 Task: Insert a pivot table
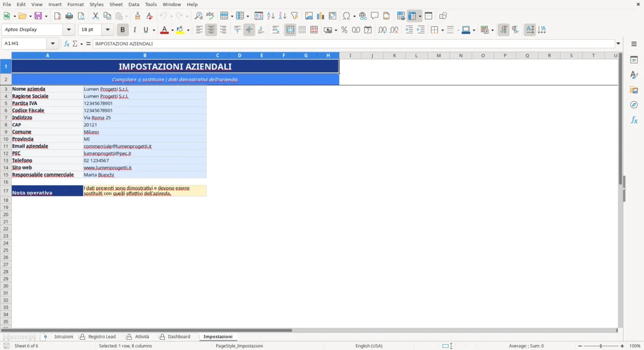click(333, 16)
